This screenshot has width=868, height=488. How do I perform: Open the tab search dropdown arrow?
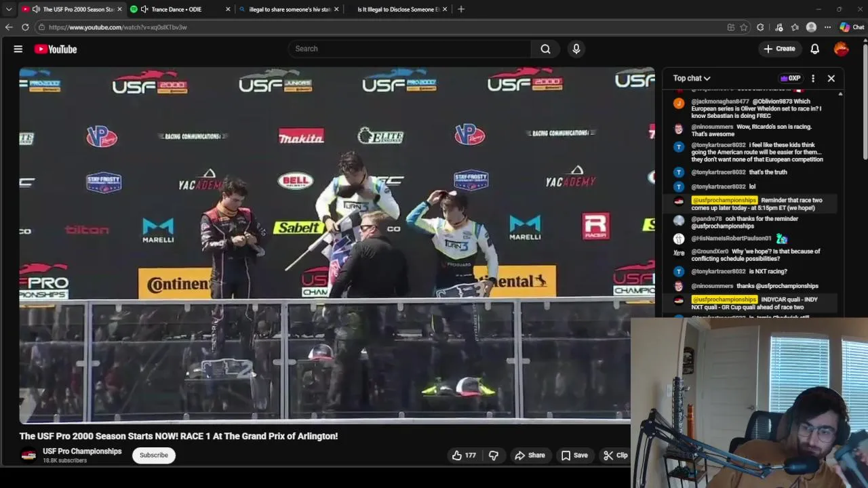[9, 9]
